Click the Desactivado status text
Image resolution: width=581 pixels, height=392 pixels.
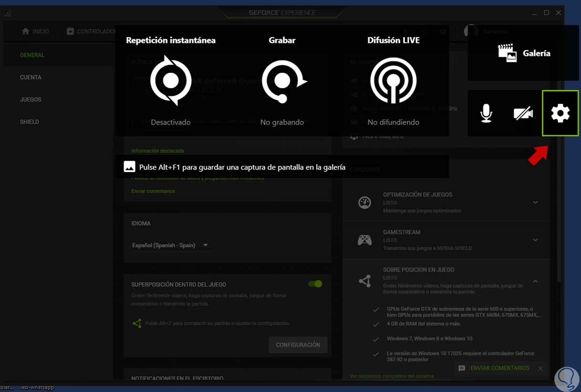[x=171, y=122]
